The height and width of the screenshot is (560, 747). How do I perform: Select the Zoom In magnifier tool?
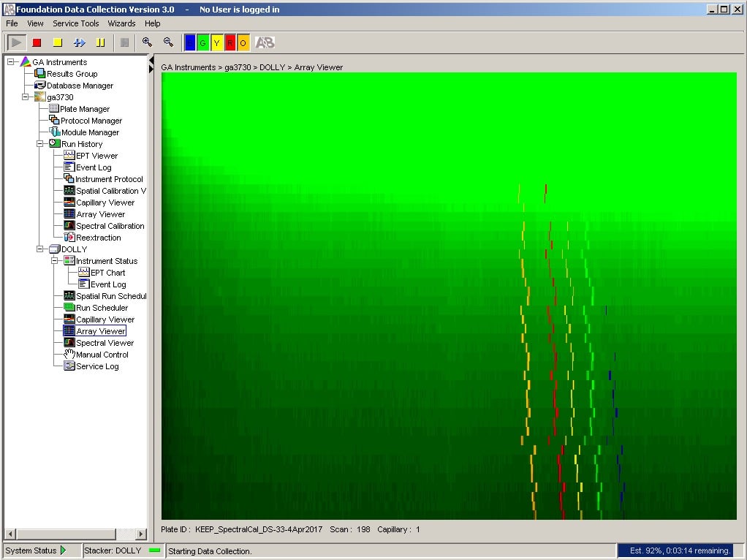146,42
